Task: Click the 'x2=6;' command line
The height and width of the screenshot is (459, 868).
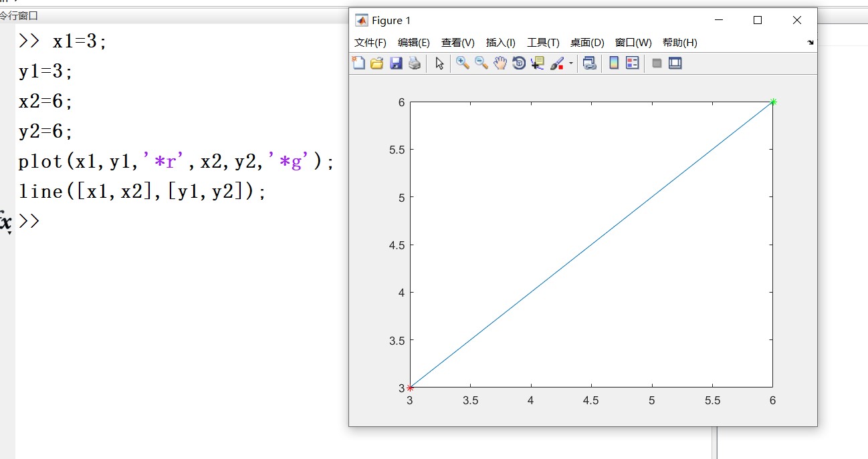Action: tap(45, 102)
